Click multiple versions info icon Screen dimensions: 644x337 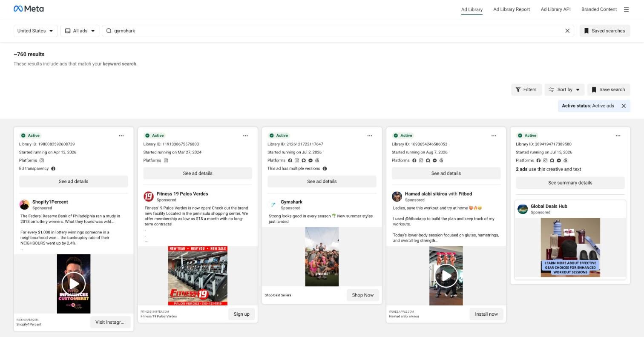tap(325, 169)
